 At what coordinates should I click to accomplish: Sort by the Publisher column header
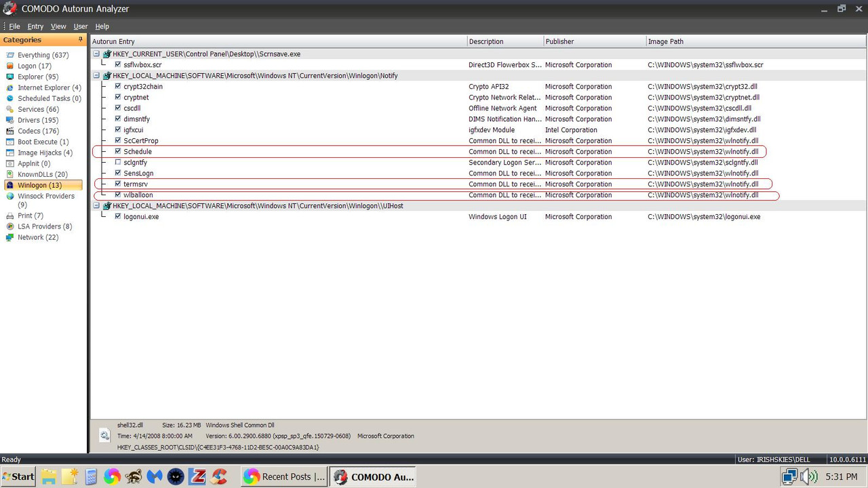click(595, 41)
